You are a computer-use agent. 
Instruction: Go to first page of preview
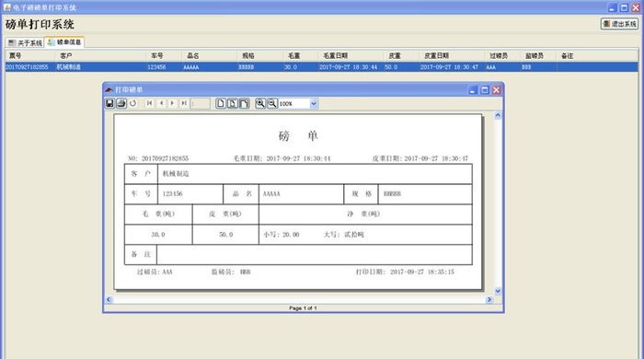point(149,103)
